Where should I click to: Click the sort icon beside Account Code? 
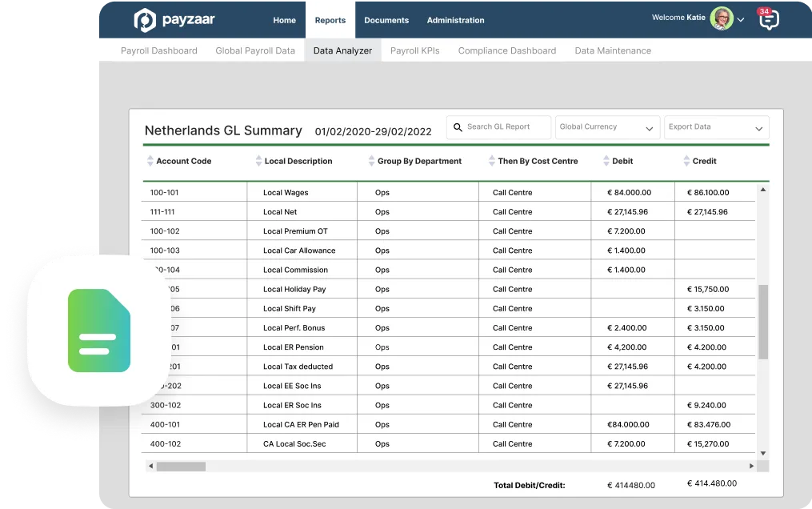pos(150,160)
